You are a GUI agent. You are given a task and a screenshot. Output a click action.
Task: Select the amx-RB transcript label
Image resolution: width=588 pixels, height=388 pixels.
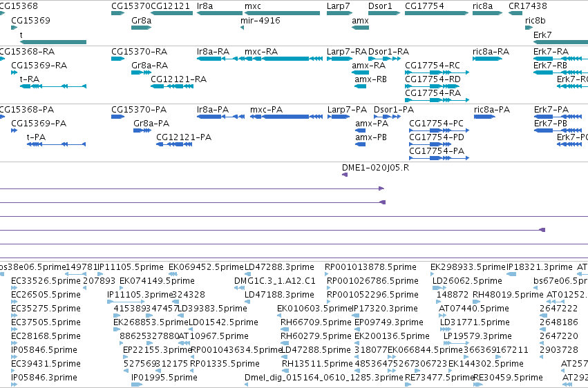(370, 79)
